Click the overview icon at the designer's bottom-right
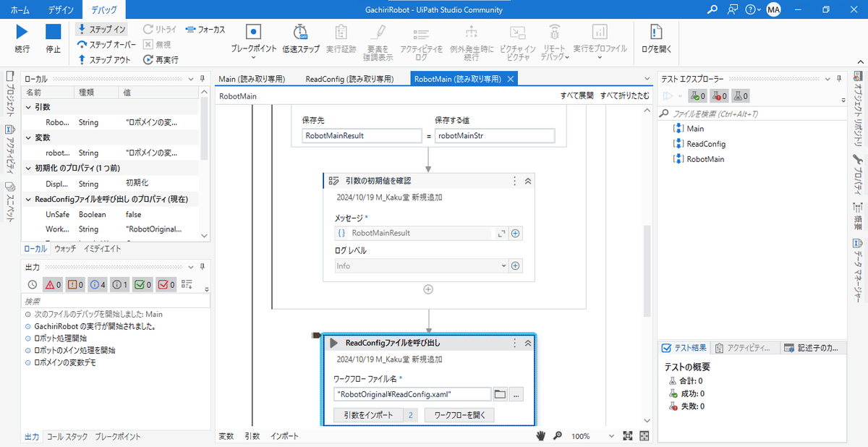Screen dimensions: 868x447 coord(644,436)
